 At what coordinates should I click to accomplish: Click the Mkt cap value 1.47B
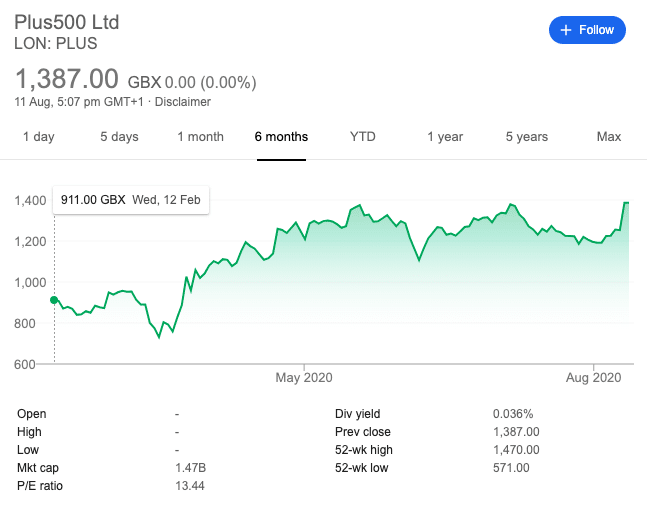(x=190, y=468)
